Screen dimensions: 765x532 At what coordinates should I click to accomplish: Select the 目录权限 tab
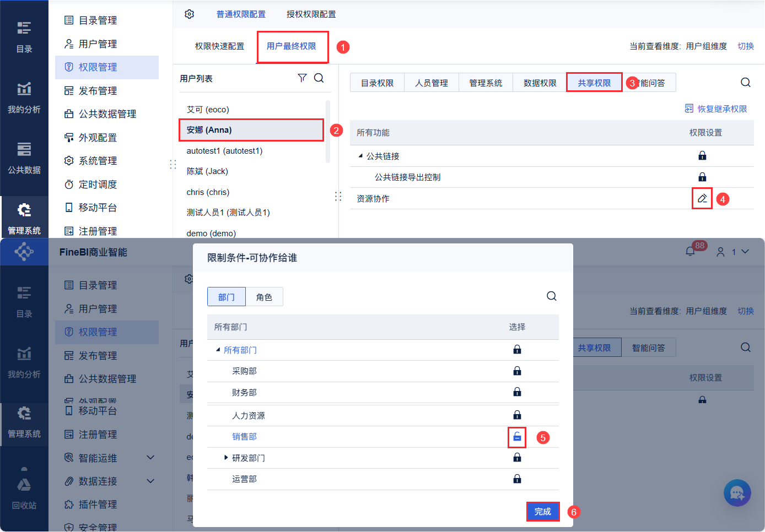[x=378, y=83]
